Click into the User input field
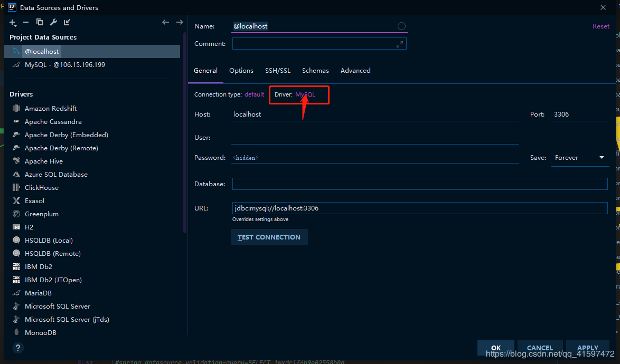620x364 pixels. click(x=375, y=138)
